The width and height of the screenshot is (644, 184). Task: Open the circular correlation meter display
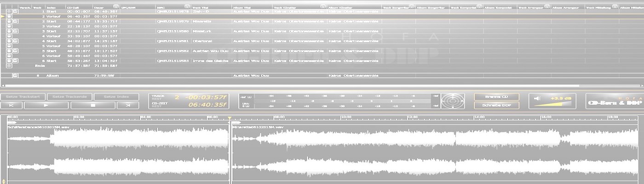[x=453, y=101]
